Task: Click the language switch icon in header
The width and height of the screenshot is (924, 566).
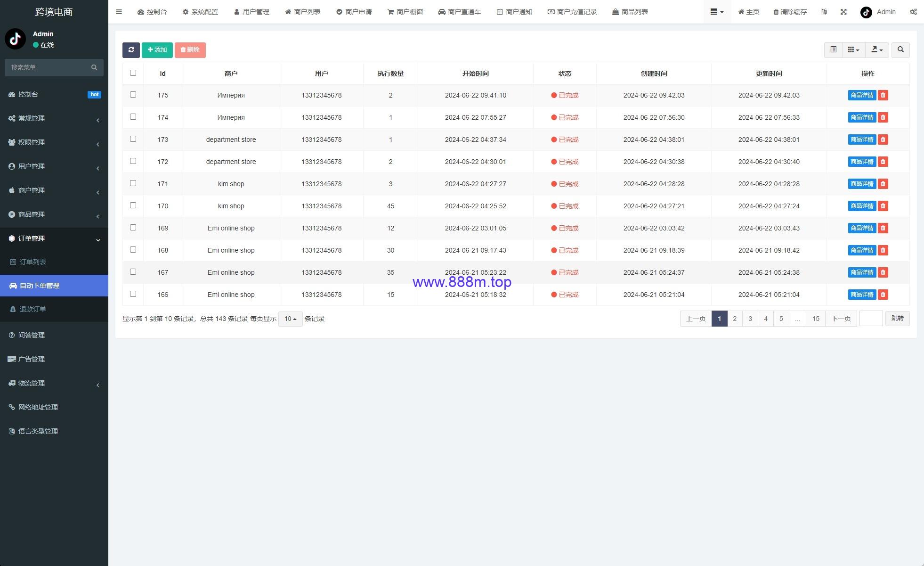Action: 824,12
